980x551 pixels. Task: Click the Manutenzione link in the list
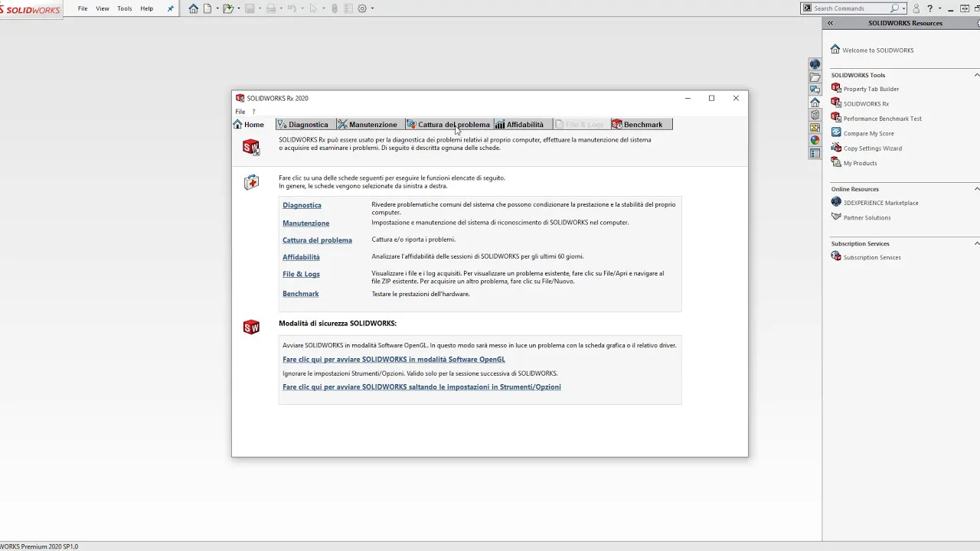(305, 223)
